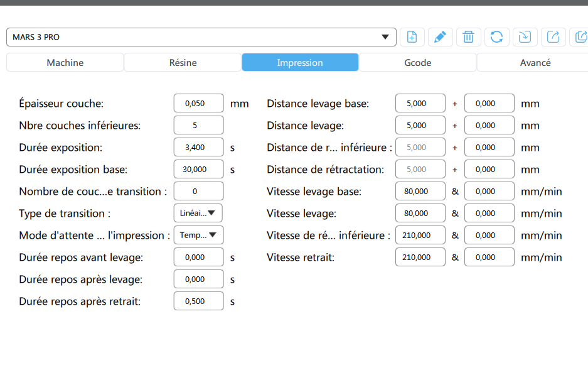Delete the profile with the trash icon
This screenshot has width=588, height=375.
click(468, 37)
